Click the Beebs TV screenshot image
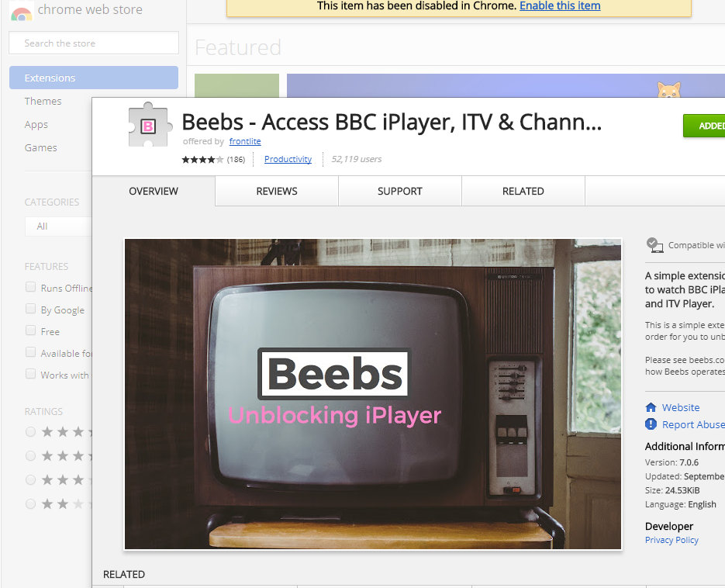Screen dimensions: 725x588 373,394
